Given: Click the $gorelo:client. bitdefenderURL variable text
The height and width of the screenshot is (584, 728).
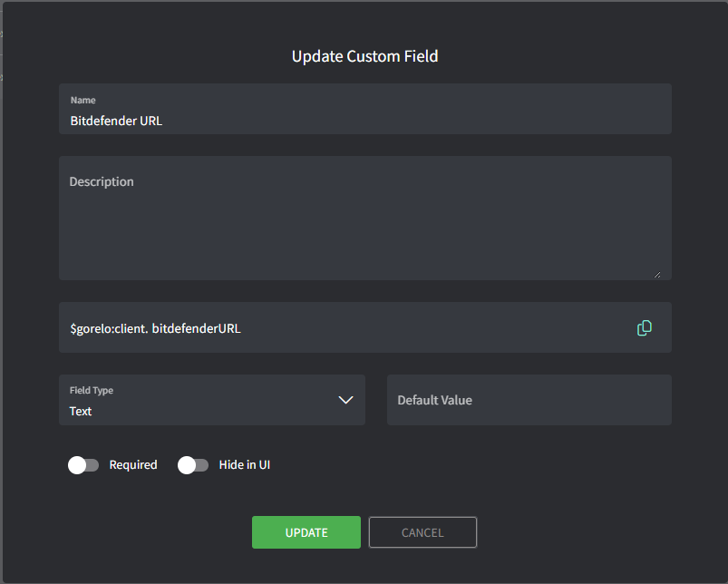Looking at the screenshot, I should point(155,328).
